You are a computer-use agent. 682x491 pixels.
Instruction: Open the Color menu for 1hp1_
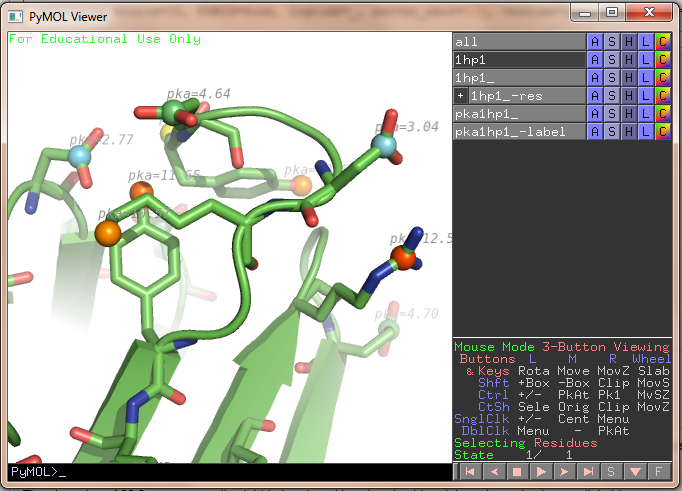coord(662,78)
